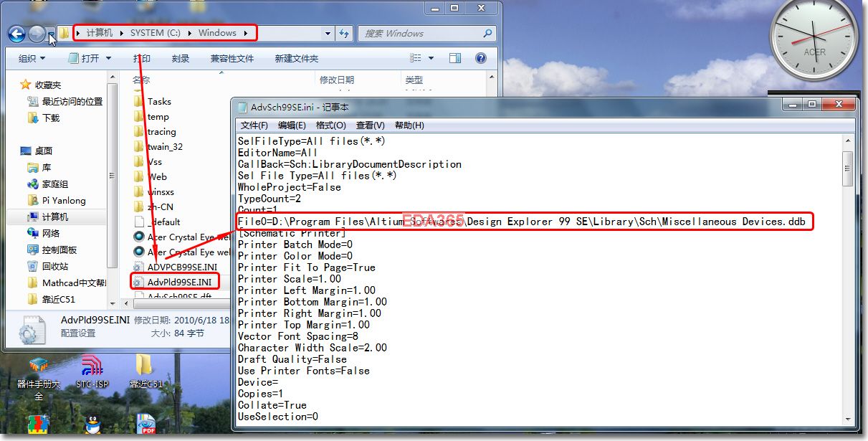This screenshot has height=441, width=868.
Task: Open STC-ISP desktop shortcut
Action: pyautogui.click(x=92, y=372)
